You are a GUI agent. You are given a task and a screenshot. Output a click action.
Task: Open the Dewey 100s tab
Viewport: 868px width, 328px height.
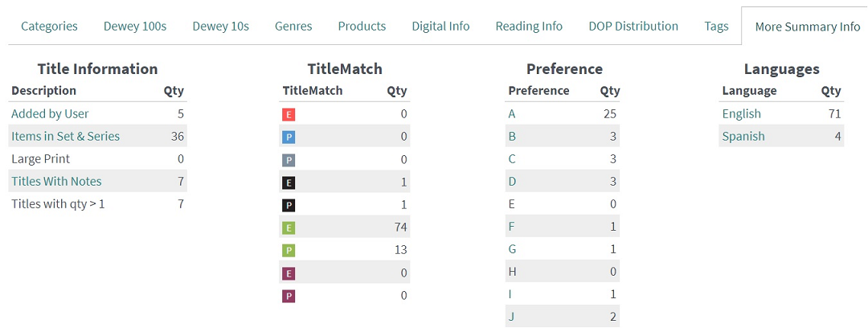tap(135, 26)
